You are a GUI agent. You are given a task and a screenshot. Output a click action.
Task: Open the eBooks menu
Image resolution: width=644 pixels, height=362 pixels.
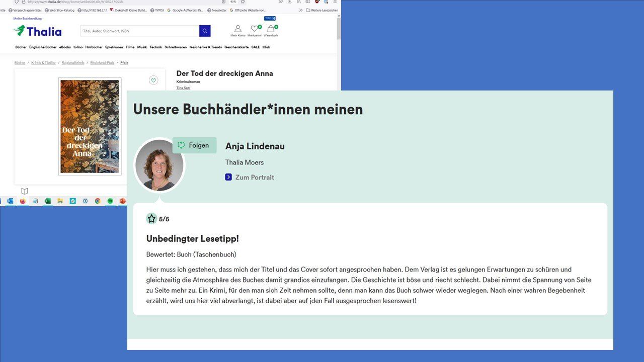coord(65,47)
